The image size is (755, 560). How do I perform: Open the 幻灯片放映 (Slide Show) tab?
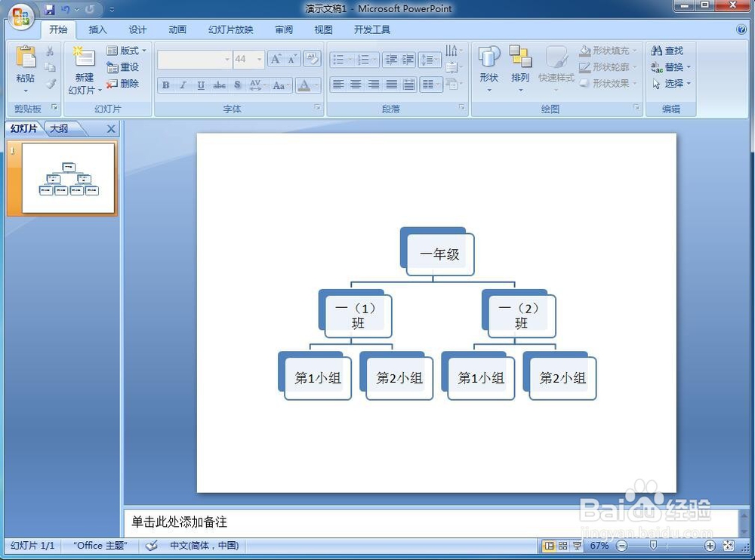pos(230,30)
